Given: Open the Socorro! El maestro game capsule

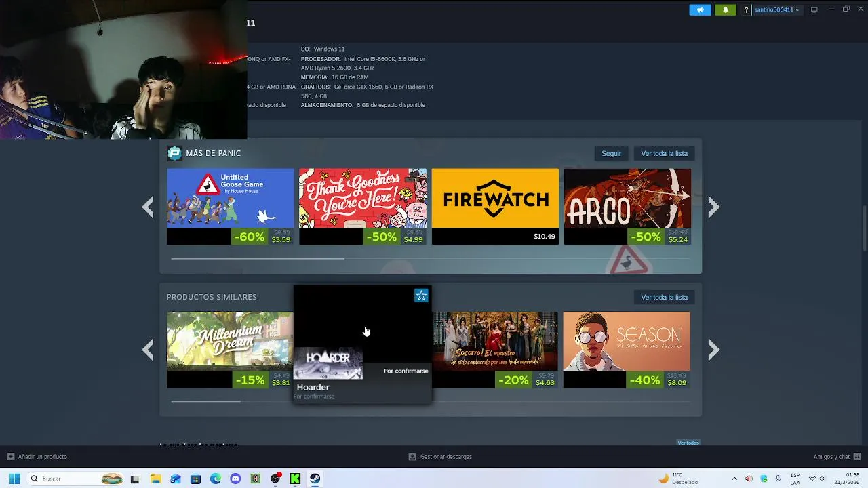Looking at the screenshot, I should point(495,341).
